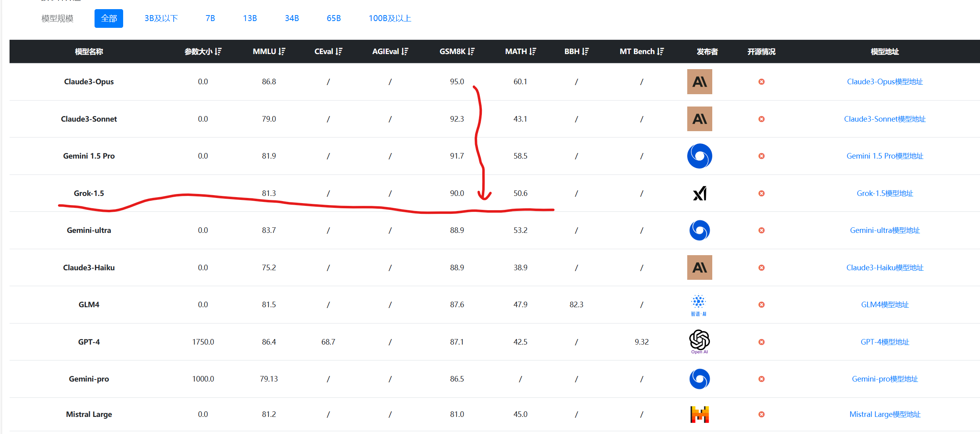Open the Mistral Large模型地址 link
This screenshot has height=434, width=980.
(x=885, y=414)
